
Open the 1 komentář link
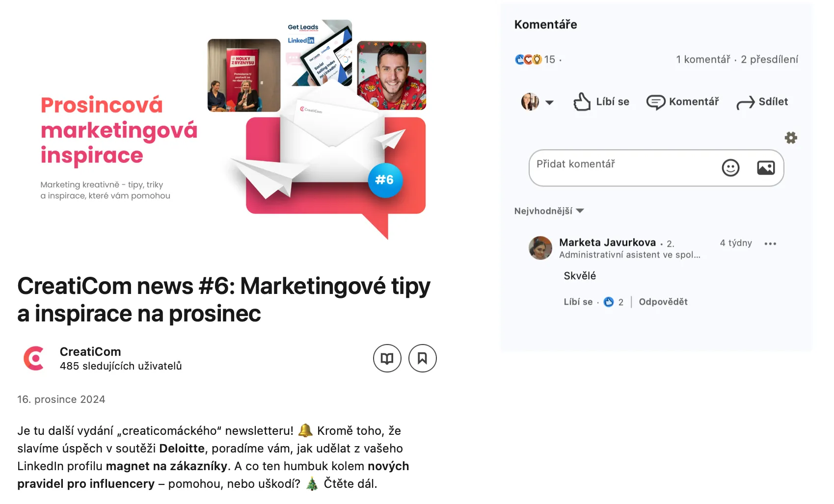click(x=703, y=59)
